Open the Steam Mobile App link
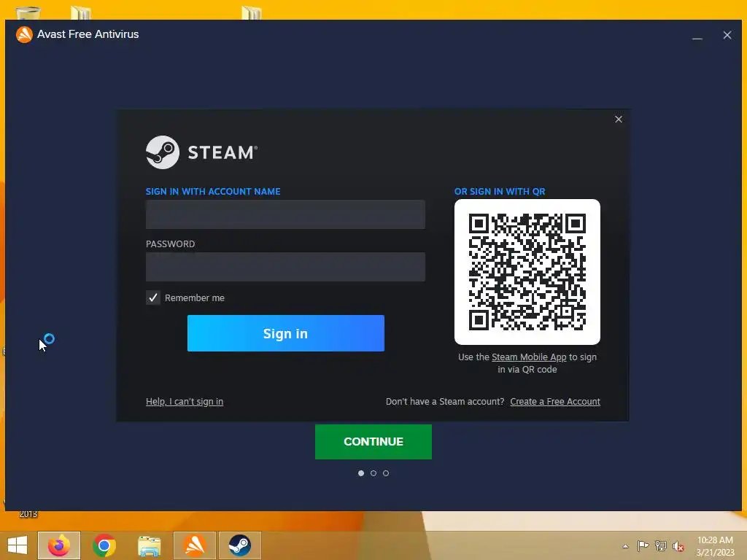 [529, 357]
